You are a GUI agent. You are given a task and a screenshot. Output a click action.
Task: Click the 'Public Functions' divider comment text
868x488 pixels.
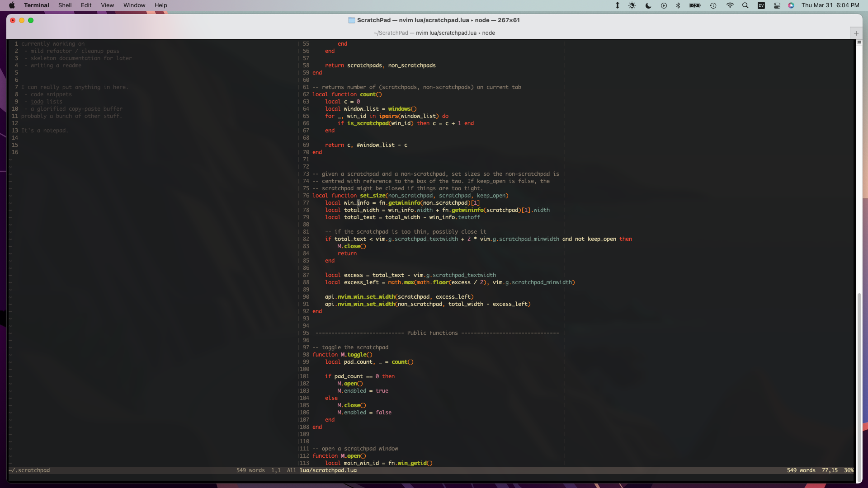[432, 333]
